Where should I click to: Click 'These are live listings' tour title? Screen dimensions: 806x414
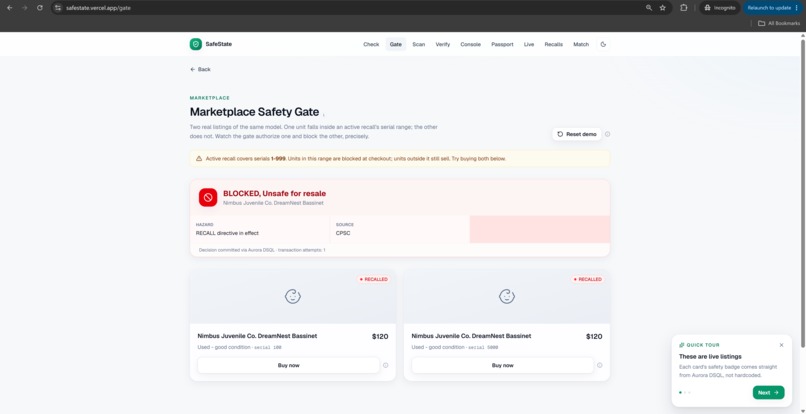[712, 356]
